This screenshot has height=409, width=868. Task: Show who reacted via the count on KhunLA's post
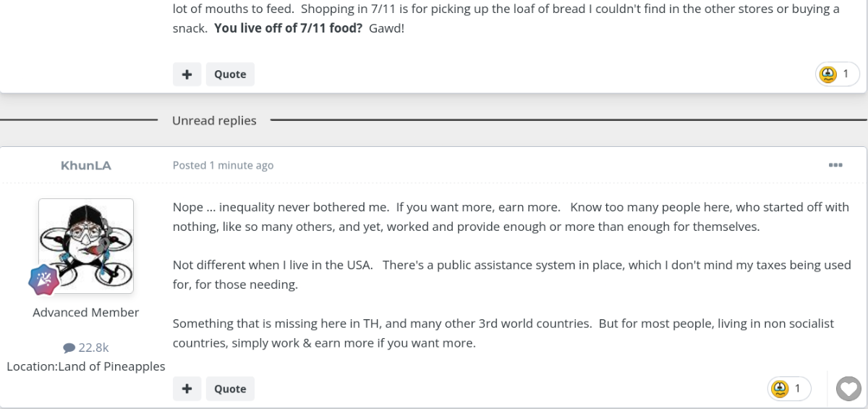click(798, 389)
